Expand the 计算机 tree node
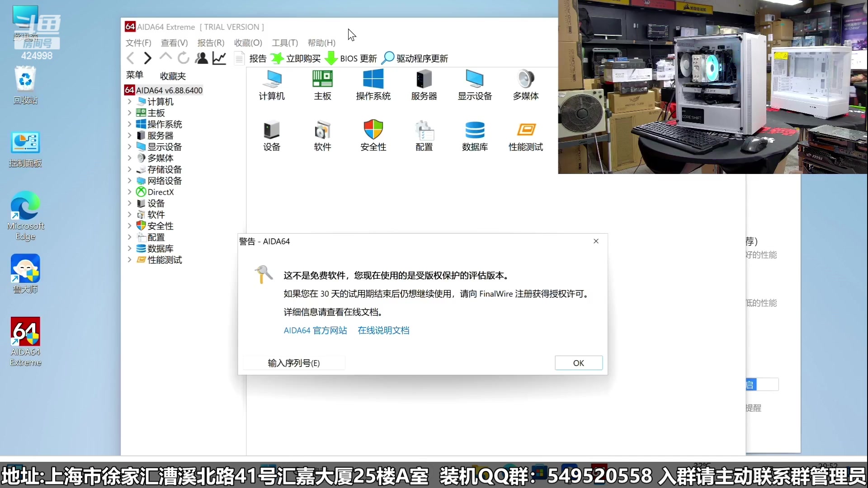This screenshot has width=868, height=488. 129,101
